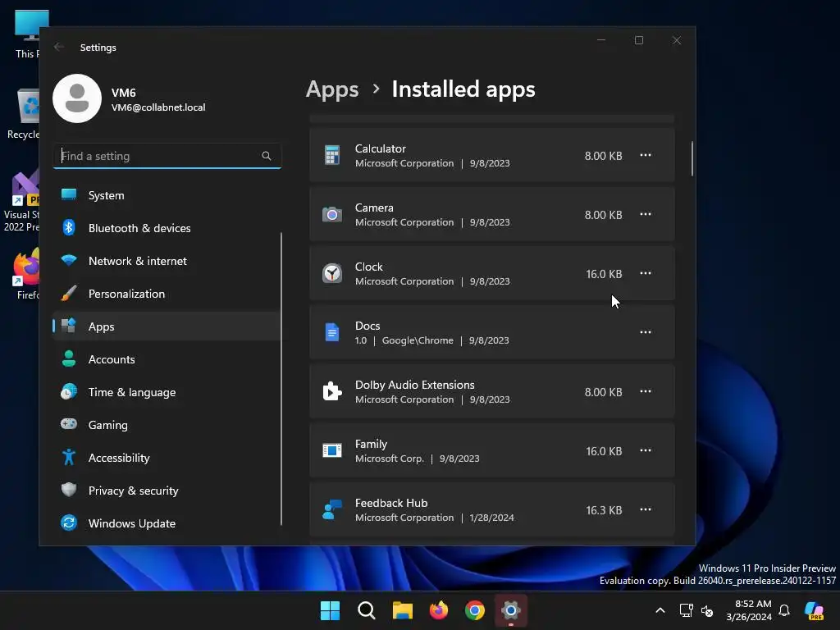Click the Feedback Hub 16.3 KB size

point(604,510)
